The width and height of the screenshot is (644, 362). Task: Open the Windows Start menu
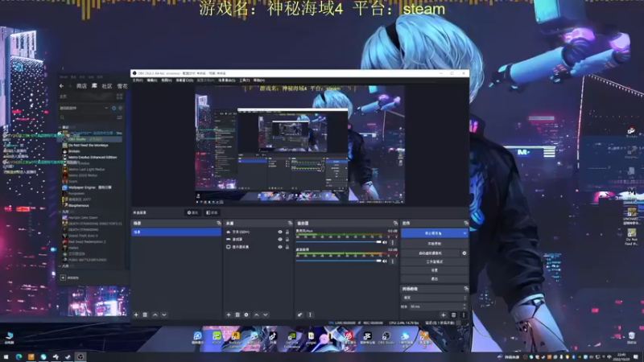tap(6, 356)
